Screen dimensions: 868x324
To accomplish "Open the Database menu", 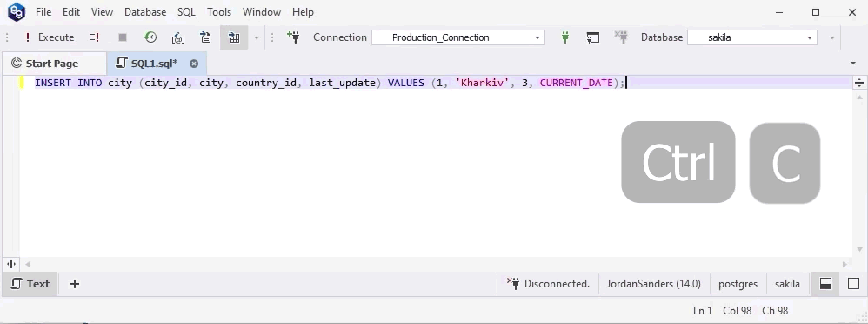I will 145,11.
